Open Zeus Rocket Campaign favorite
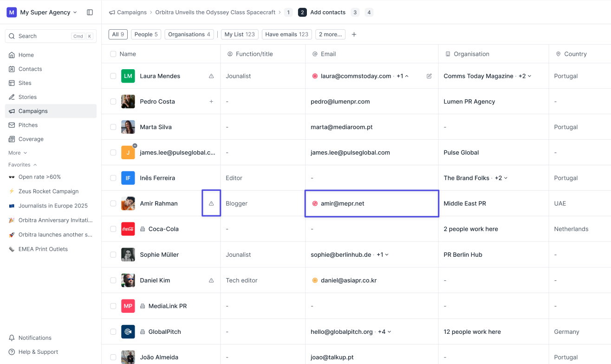 (48, 191)
